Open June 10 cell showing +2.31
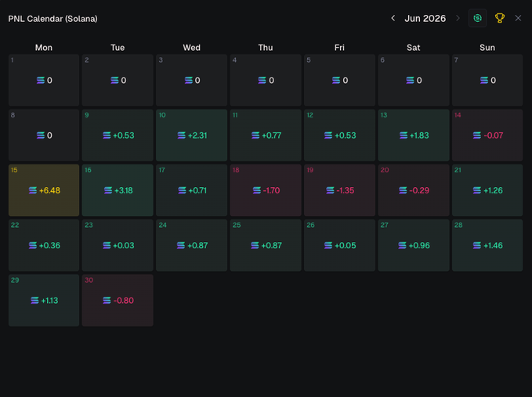Screen dimensions: 532x397 (x=191, y=135)
